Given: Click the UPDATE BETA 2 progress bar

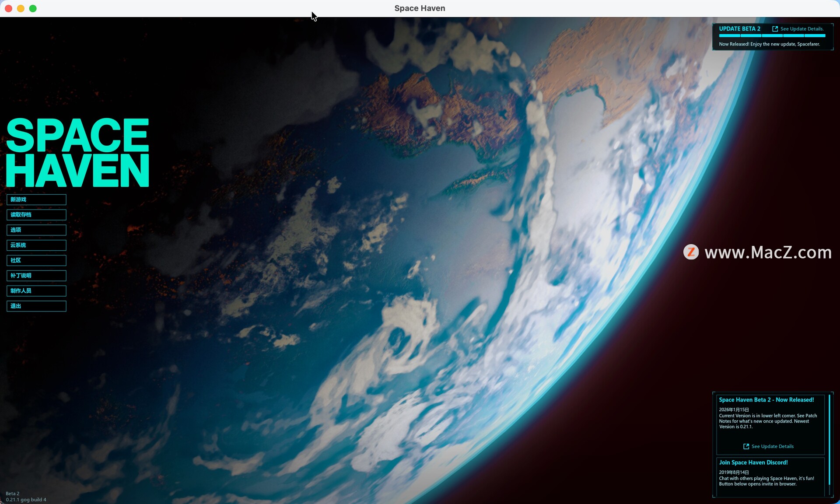Looking at the screenshot, I should 772,35.
